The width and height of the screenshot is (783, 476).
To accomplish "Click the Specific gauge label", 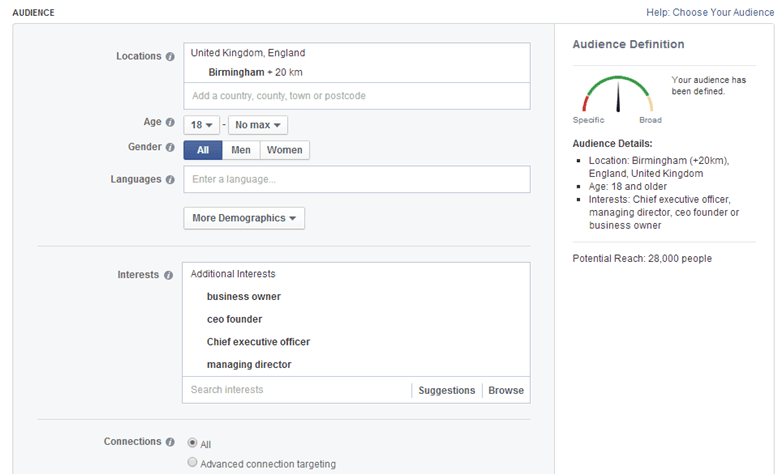I will 588,120.
